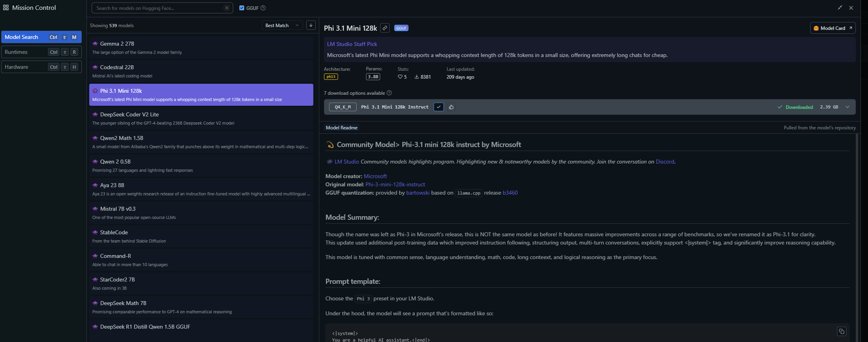Screen dimensions: 868x342
Task: Close the Mission Control window
Action: [x=851, y=7]
